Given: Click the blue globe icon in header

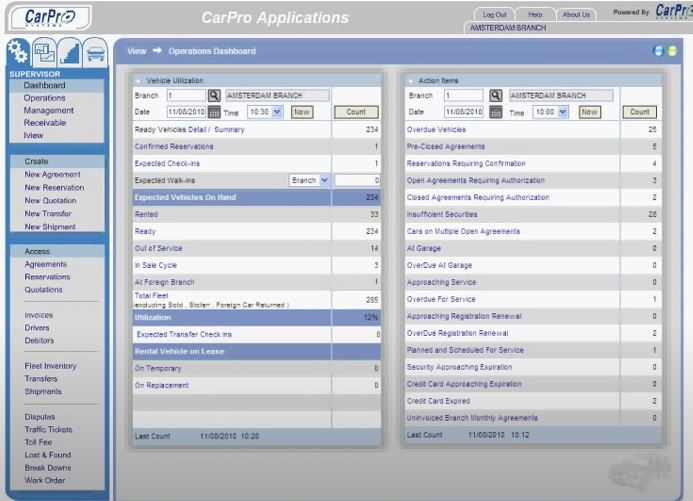Looking at the screenshot, I should (658, 51).
